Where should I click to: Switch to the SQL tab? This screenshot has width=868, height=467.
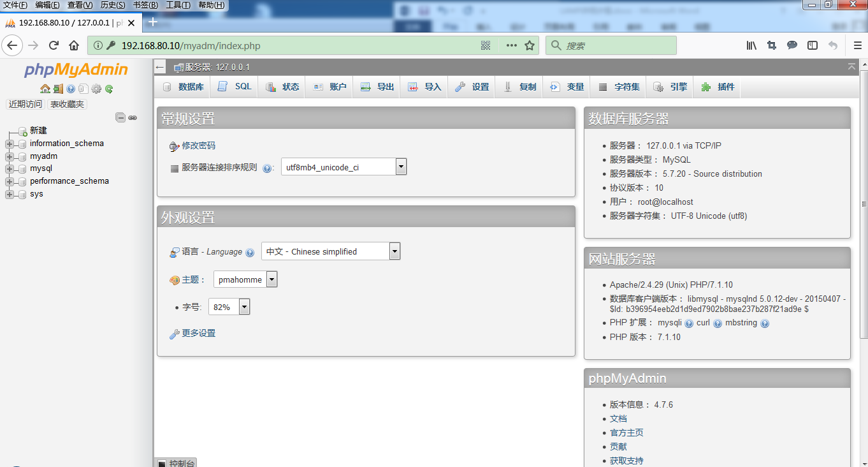tap(235, 87)
